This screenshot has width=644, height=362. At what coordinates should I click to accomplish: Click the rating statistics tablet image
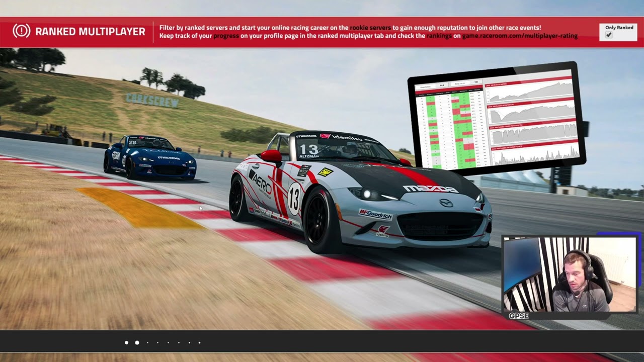pos(497,119)
